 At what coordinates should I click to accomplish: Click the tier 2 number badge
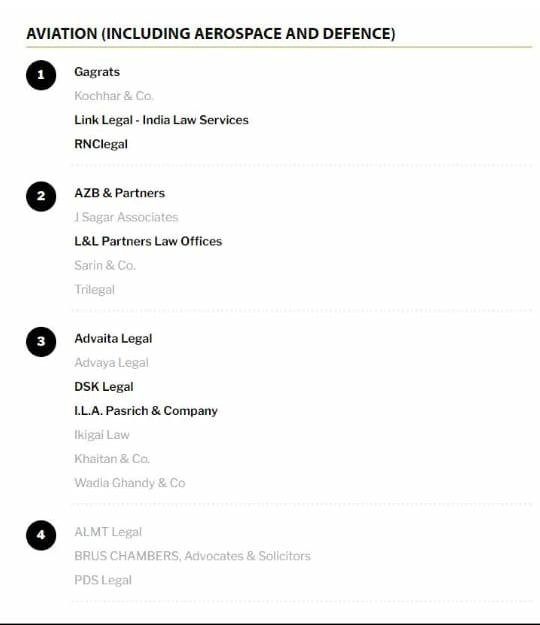[41, 196]
